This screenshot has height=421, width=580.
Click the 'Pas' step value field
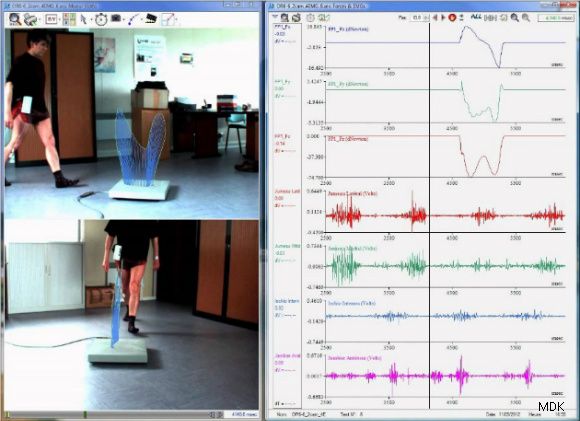click(x=417, y=17)
